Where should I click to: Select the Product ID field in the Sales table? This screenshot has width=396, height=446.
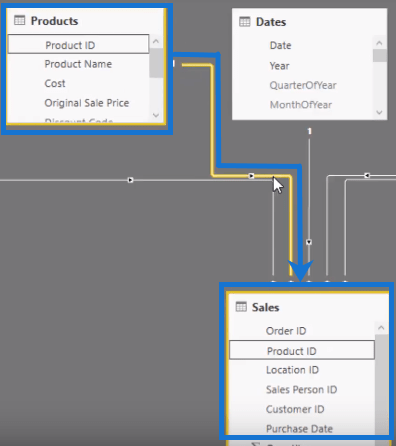[x=302, y=350]
